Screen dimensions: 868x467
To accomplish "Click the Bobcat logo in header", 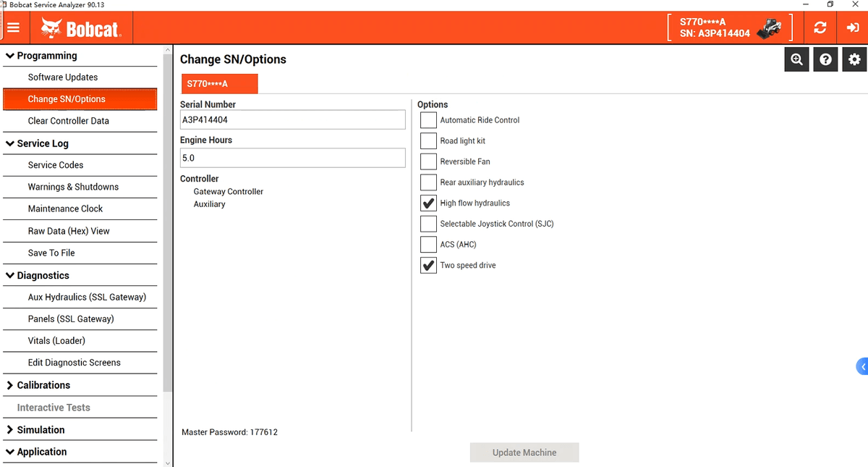I will point(80,28).
